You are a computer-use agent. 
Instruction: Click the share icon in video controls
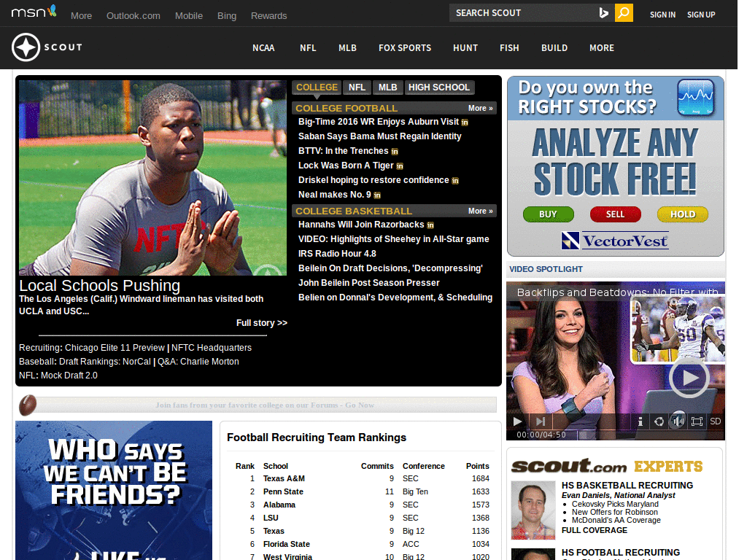(659, 421)
